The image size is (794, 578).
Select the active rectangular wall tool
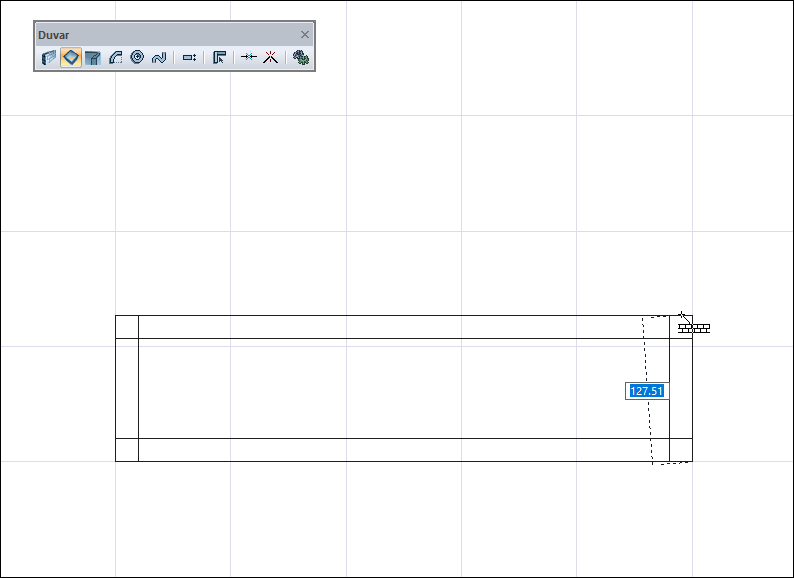[x=71, y=58]
